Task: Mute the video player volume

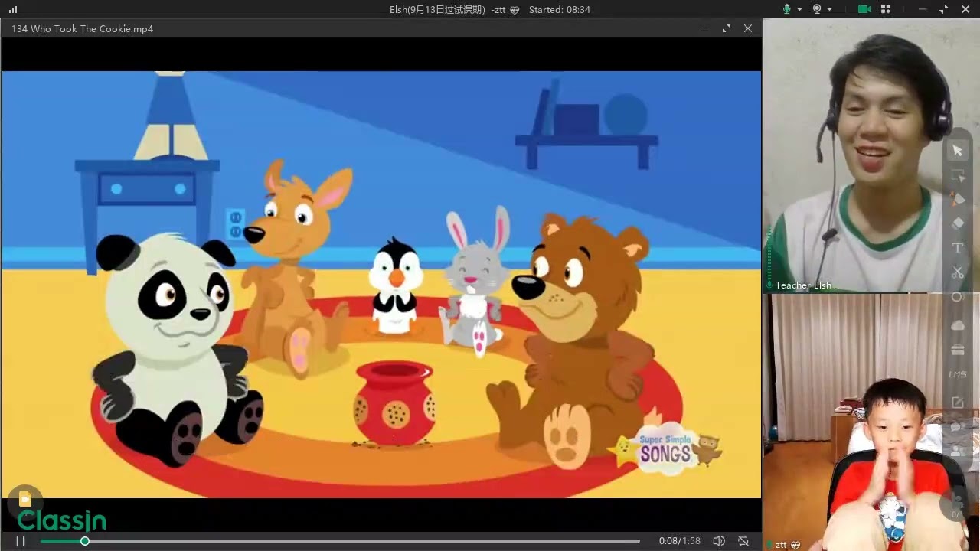Action: tap(719, 541)
